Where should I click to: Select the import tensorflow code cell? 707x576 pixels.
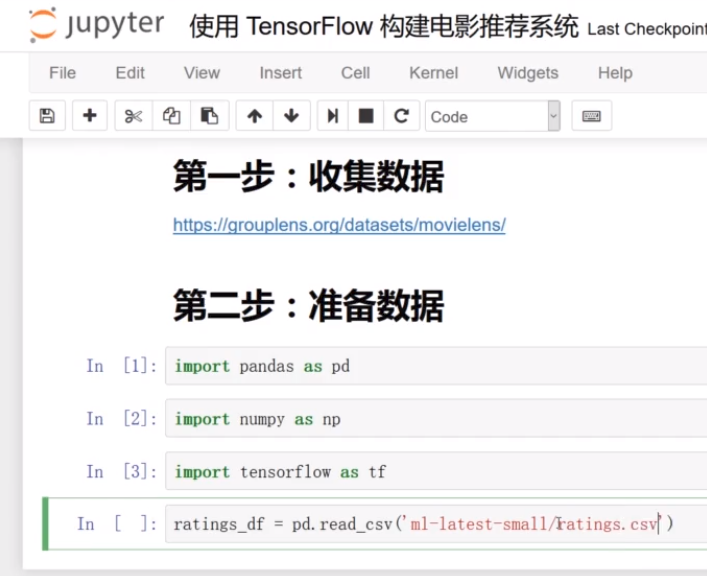click(436, 471)
